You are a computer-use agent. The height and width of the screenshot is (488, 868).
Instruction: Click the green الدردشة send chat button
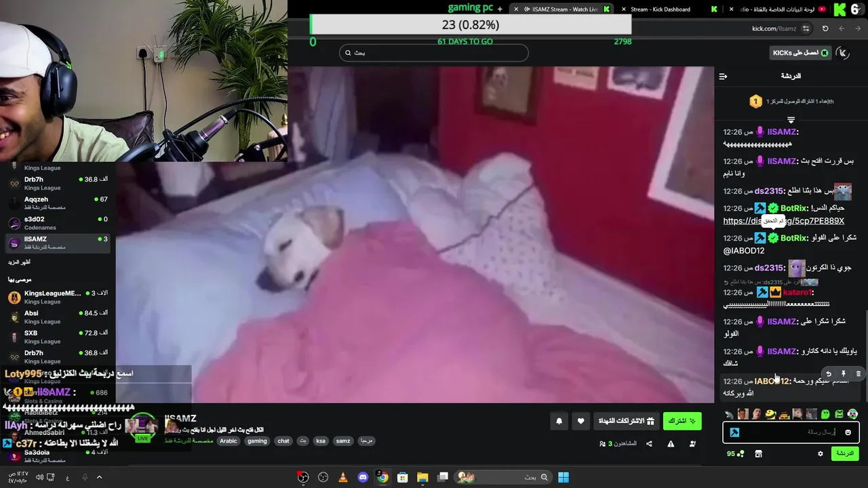pyautogui.click(x=845, y=453)
